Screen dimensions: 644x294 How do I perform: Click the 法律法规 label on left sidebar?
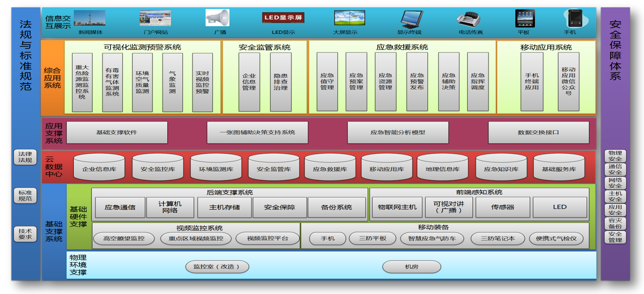coord(25,157)
